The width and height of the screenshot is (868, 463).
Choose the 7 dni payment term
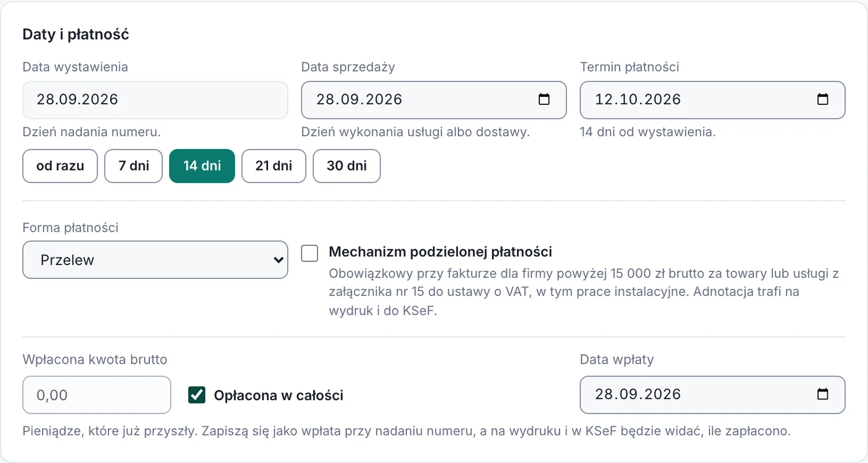click(133, 166)
